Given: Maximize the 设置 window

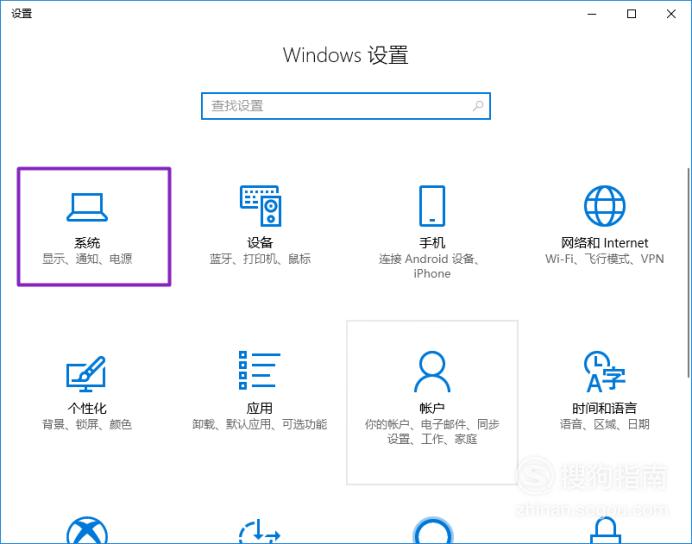Looking at the screenshot, I should pos(632,14).
